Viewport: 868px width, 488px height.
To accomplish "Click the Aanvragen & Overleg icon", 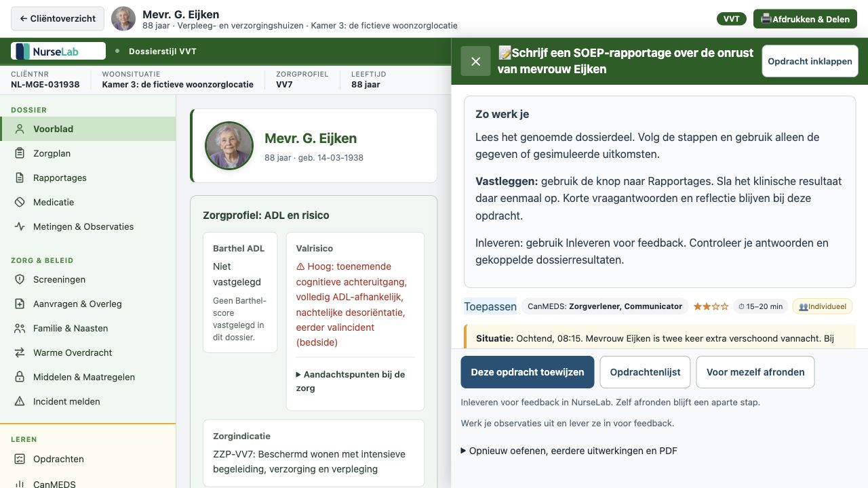I will pos(20,304).
